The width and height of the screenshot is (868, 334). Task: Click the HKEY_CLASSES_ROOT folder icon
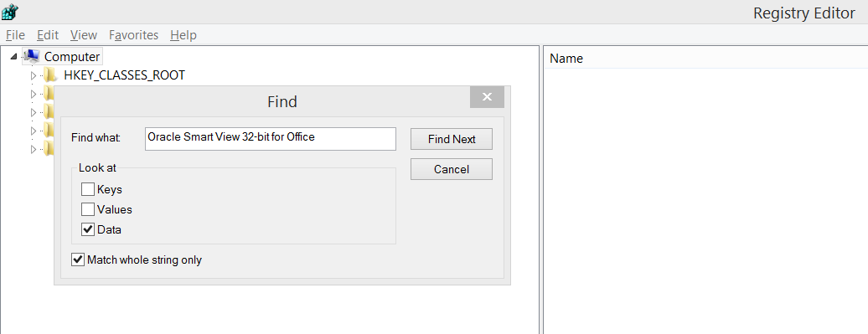tap(50, 75)
